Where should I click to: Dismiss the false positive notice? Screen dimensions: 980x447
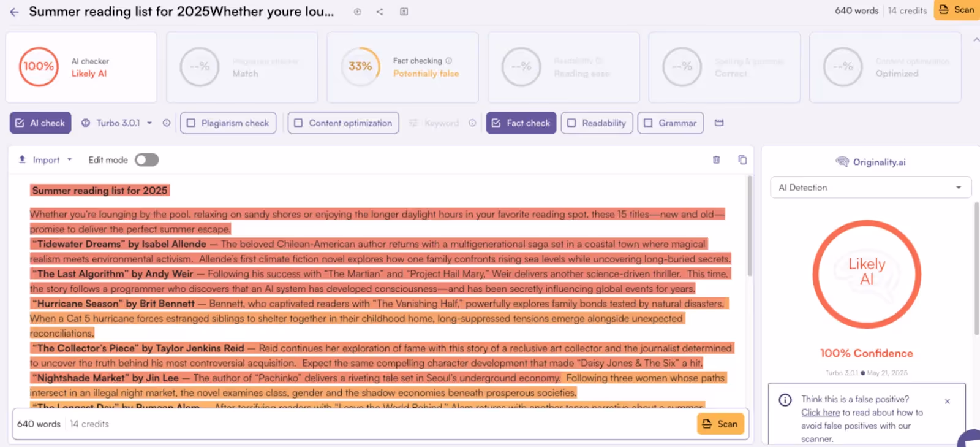coord(947,401)
